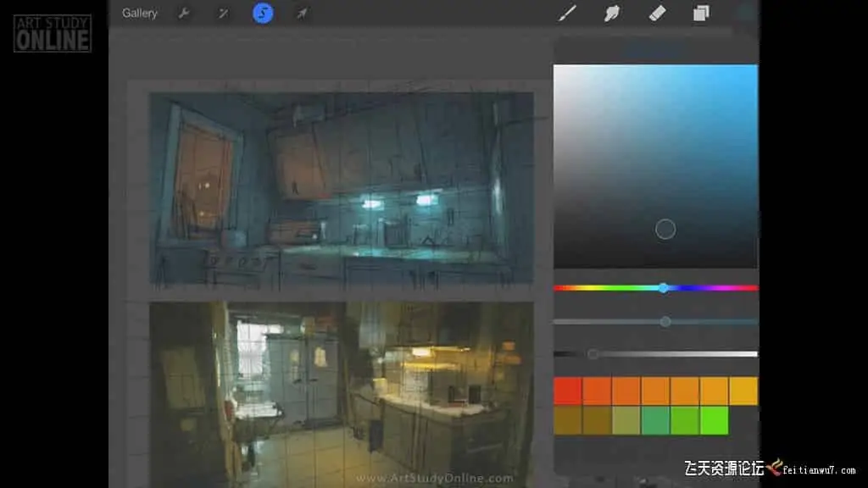Select the Smudge finger tool
This screenshot has height=488, width=868.
click(612, 14)
